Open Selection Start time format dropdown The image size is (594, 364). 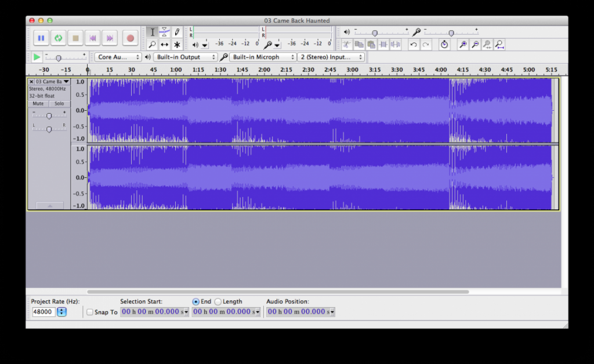click(x=186, y=312)
